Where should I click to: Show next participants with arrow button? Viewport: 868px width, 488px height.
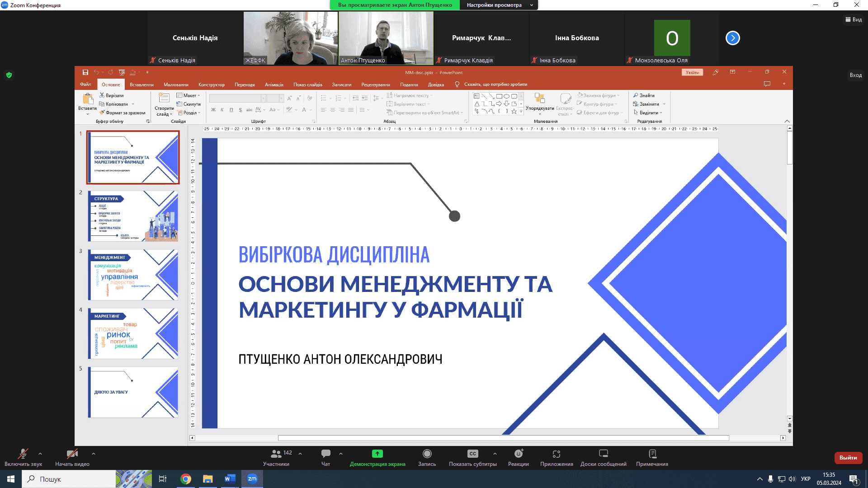click(732, 38)
